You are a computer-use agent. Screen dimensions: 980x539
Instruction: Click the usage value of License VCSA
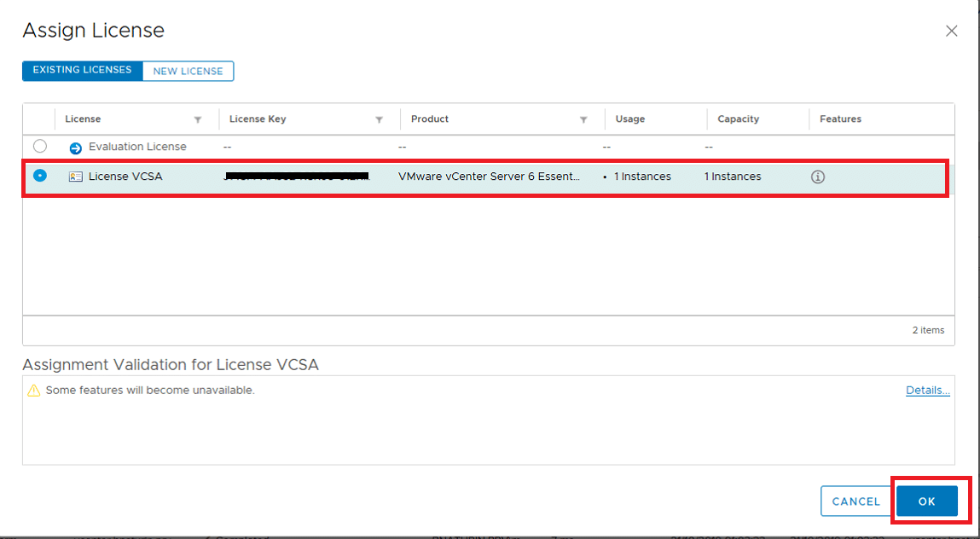click(x=642, y=177)
